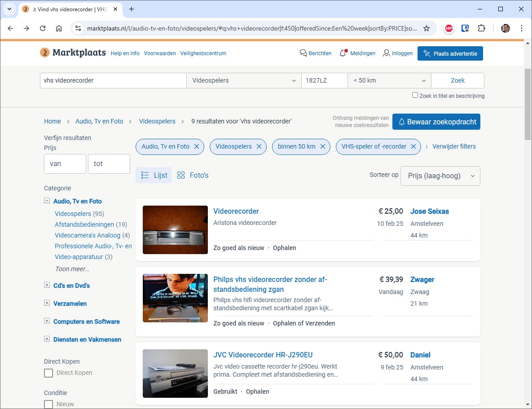Expand the Computers en Software category

pos(47,321)
